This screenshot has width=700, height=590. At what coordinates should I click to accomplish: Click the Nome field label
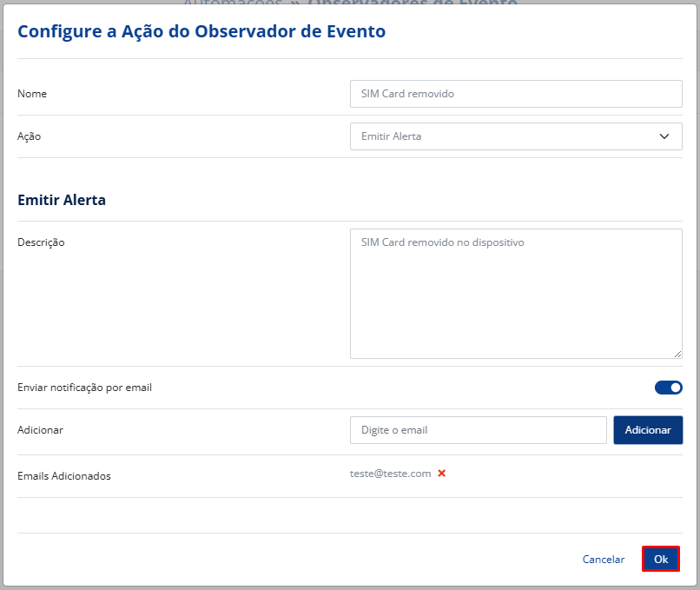[32, 94]
